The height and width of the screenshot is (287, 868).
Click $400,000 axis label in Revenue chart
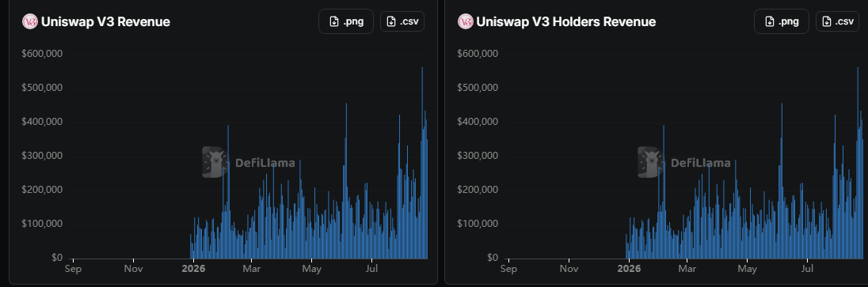[42, 123]
